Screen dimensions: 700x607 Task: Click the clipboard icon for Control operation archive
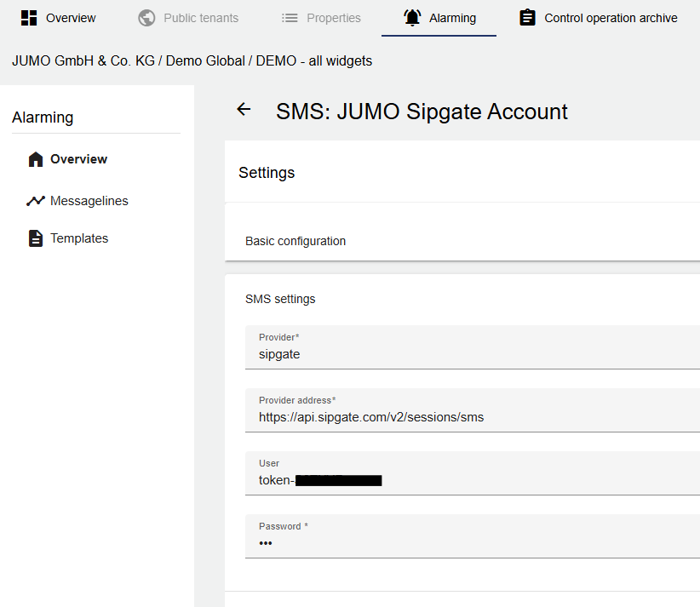point(527,18)
